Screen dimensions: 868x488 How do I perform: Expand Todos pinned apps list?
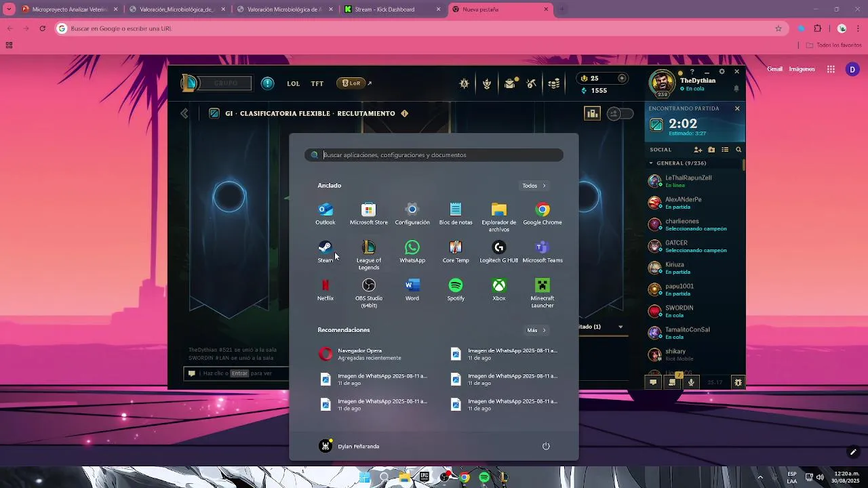point(534,186)
